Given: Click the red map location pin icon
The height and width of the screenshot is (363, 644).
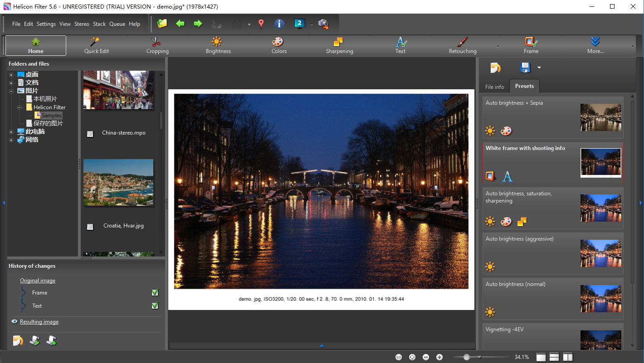Looking at the screenshot, I should click(x=261, y=24).
